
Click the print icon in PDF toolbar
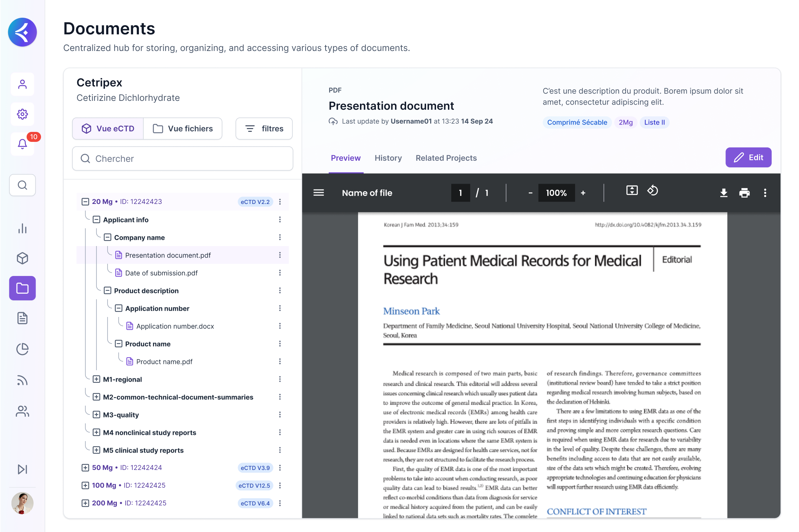tap(744, 193)
